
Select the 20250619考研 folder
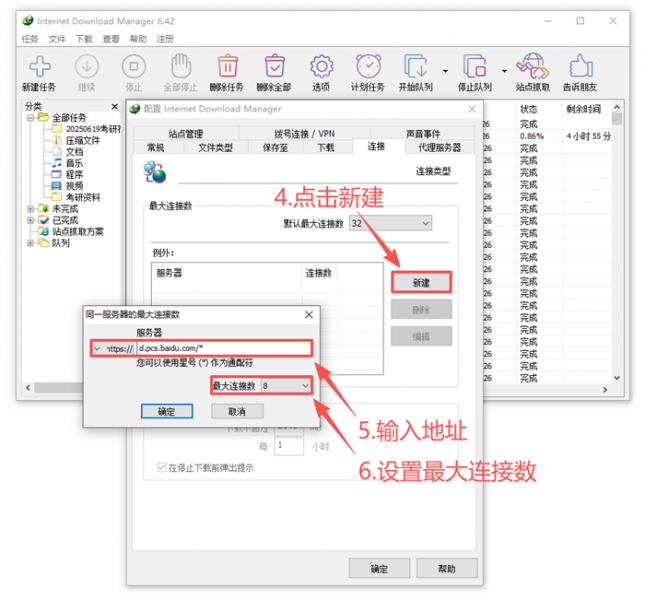click(93, 129)
